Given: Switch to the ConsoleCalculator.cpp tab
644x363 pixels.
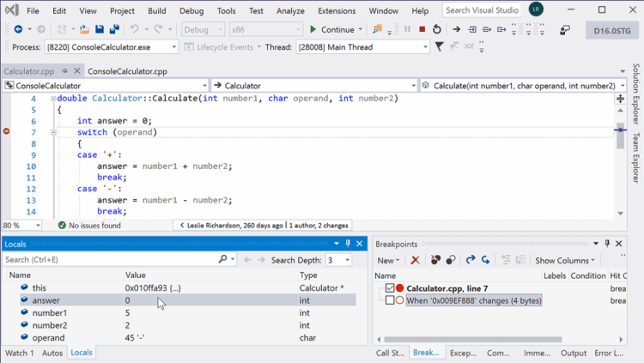Looking at the screenshot, I should 127,71.
